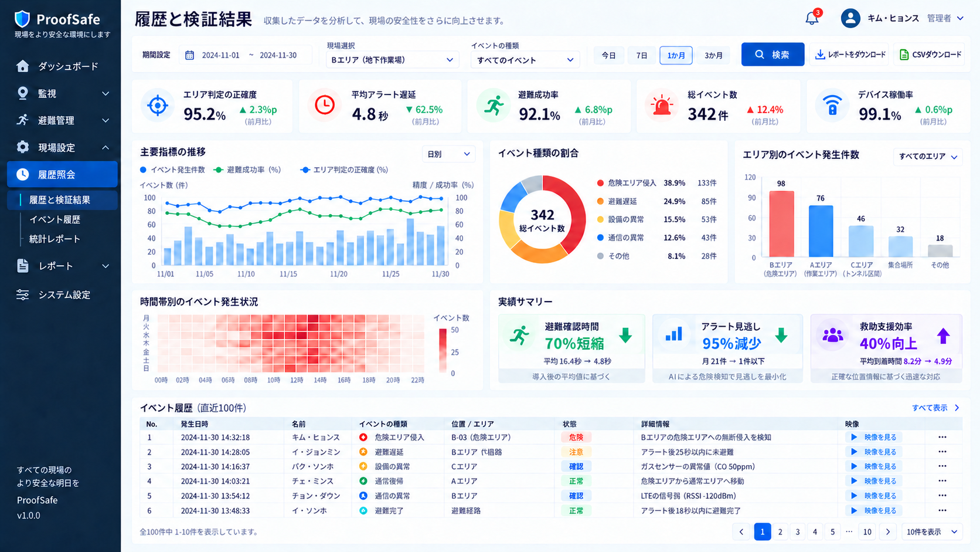980x552 pixels.
Task: Select the 今日 period option
Action: pyautogui.click(x=609, y=55)
